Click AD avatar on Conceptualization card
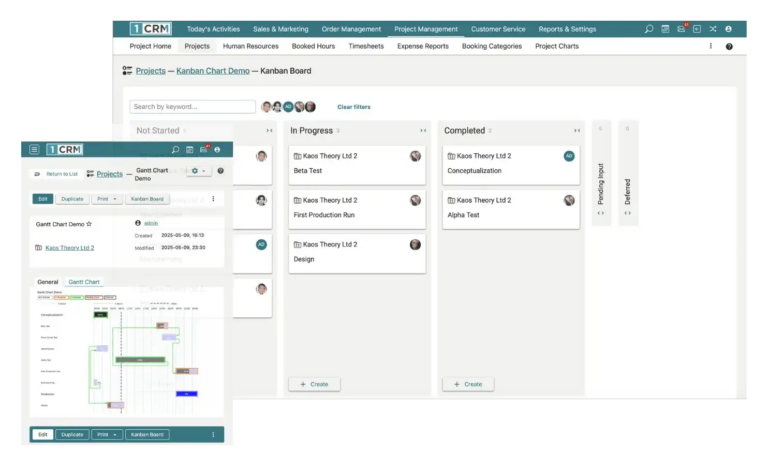This screenshot has height=466, width=768. pyautogui.click(x=569, y=156)
